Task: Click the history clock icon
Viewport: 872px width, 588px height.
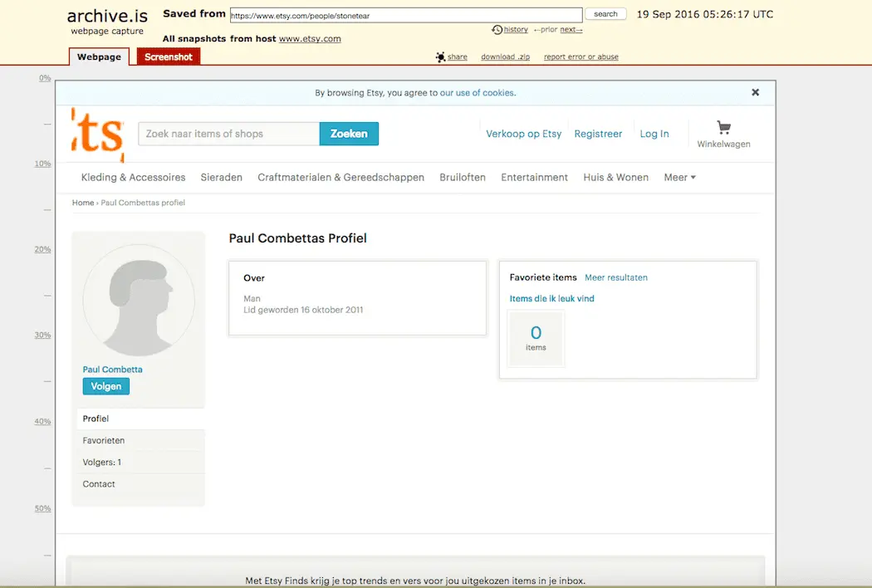Action: pos(497,30)
